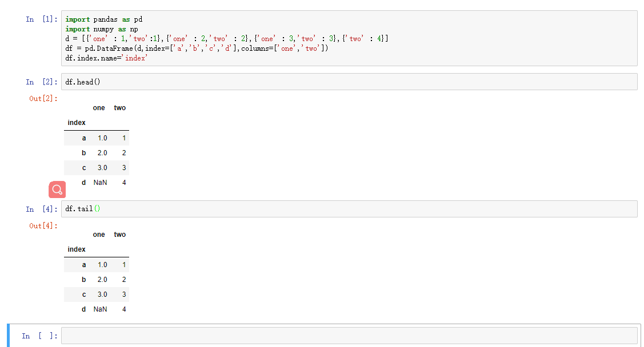Viewport: 644px width, 347px height.
Task: Select the Out[2] output prompt
Action: click(43, 99)
